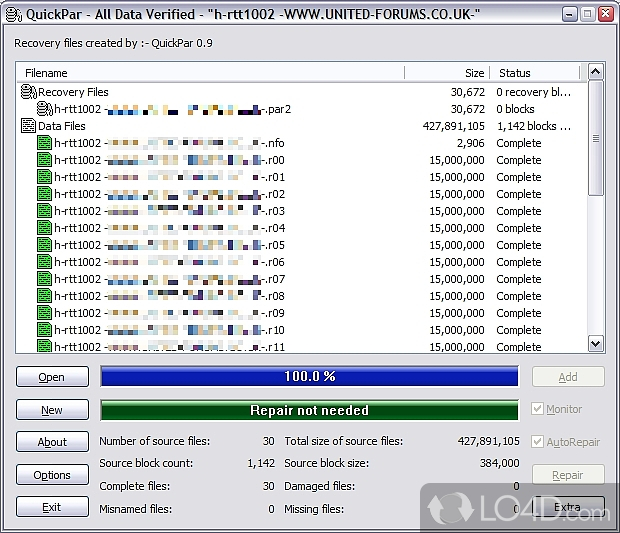Click the Source block size value 384,000
Viewport: 620px width, 533px height.
tap(500, 463)
